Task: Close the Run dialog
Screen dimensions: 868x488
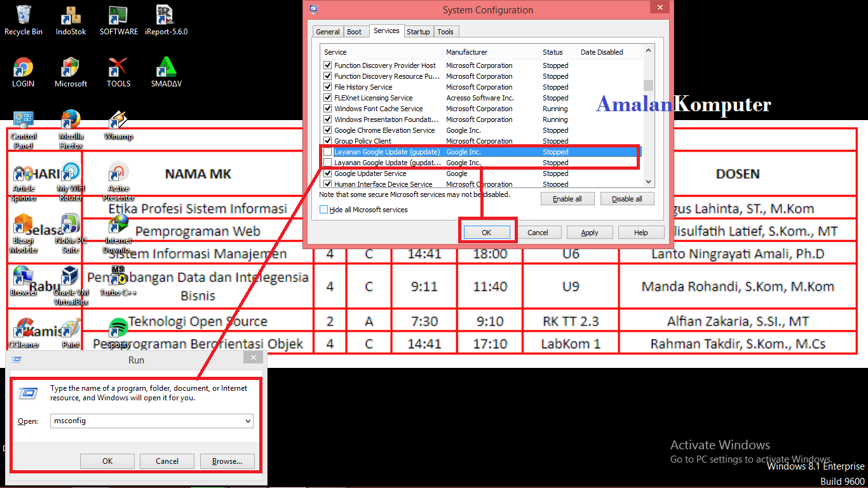Action: (x=253, y=358)
